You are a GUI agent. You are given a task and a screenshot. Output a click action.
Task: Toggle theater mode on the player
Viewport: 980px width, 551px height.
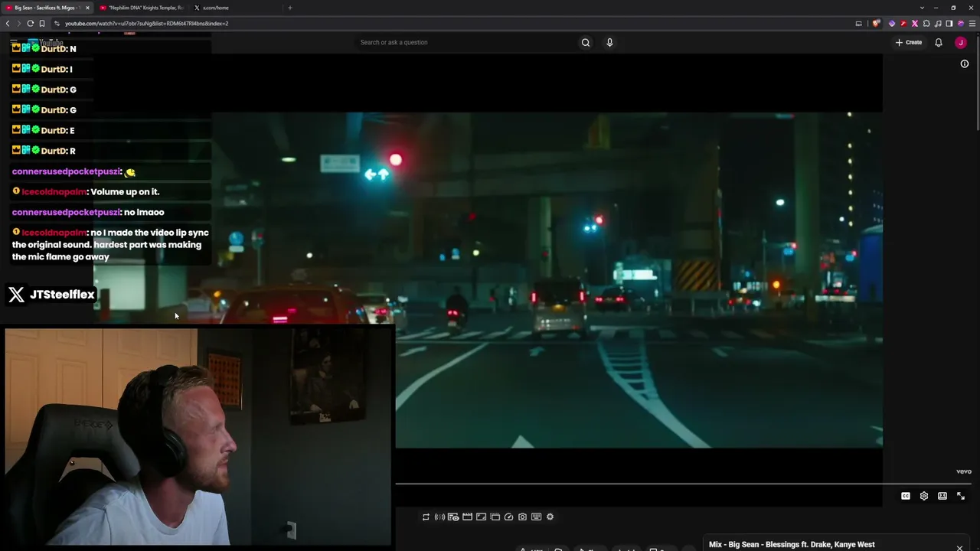pos(942,496)
